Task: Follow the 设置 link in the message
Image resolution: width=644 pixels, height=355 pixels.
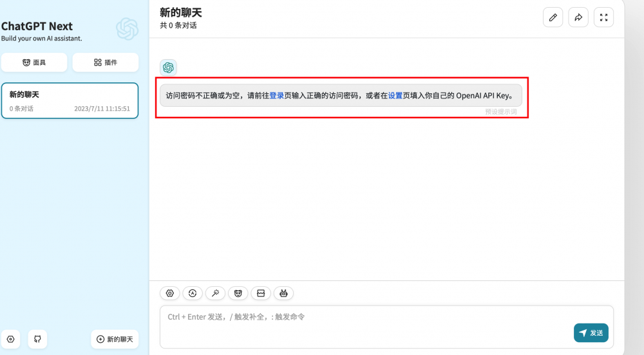Action: tap(395, 95)
